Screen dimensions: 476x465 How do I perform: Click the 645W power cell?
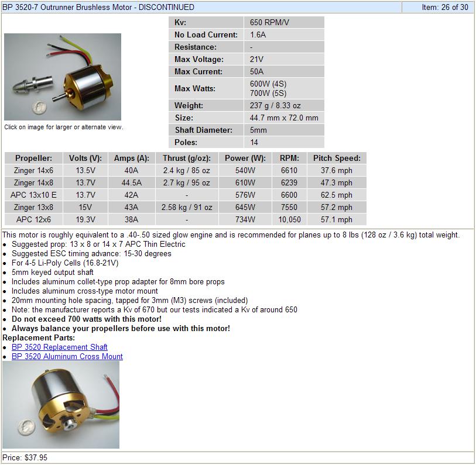[x=245, y=208]
